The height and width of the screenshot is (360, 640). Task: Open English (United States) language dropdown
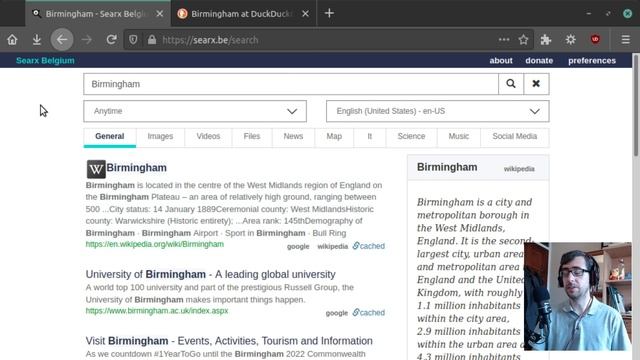click(x=438, y=111)
